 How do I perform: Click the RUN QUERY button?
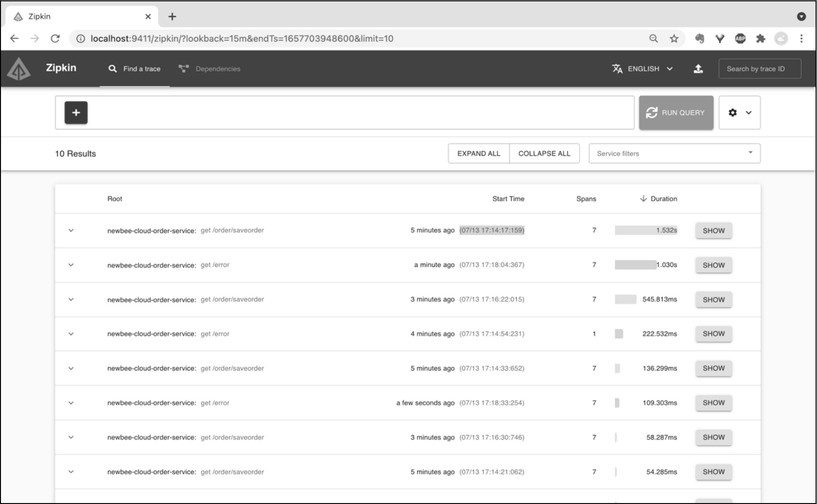(x=676, y=113)
